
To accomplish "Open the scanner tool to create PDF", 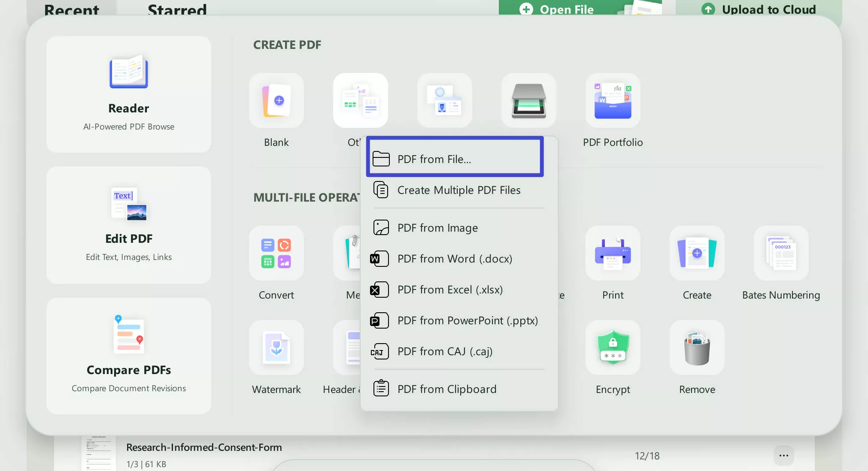I will (x=528, y=100).
